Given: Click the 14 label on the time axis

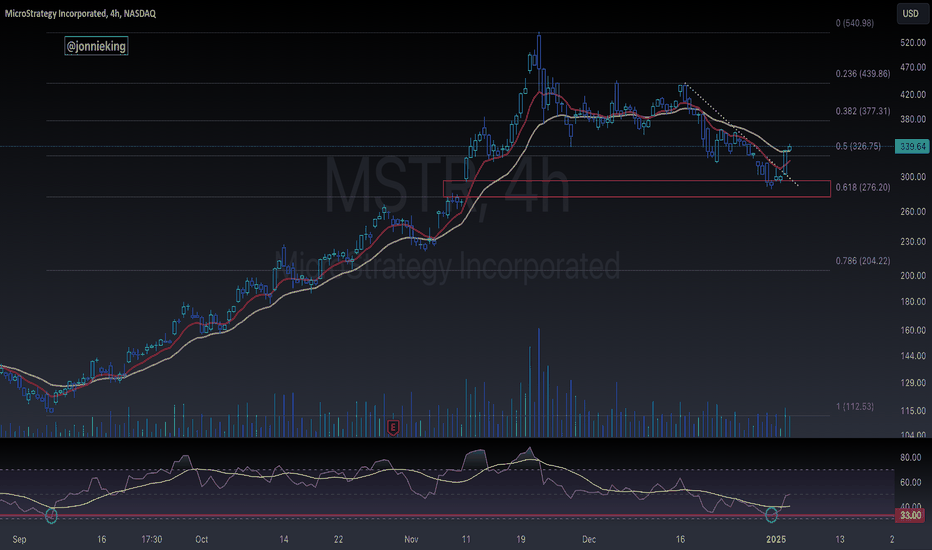Looking at the screenshot, I should click(x=284, y=540).
